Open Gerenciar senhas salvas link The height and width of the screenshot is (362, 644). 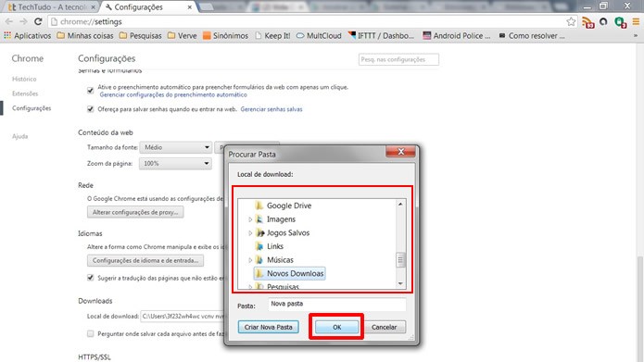pos(271,109)
